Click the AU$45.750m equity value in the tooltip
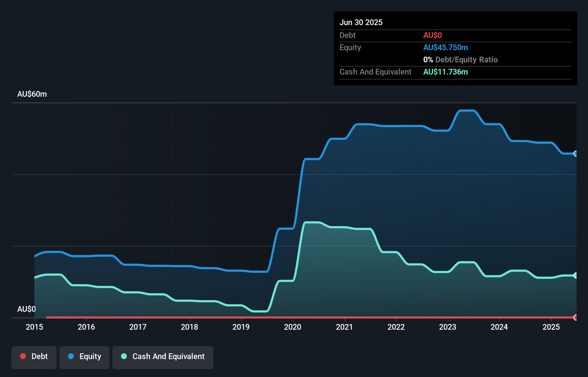 445,47
